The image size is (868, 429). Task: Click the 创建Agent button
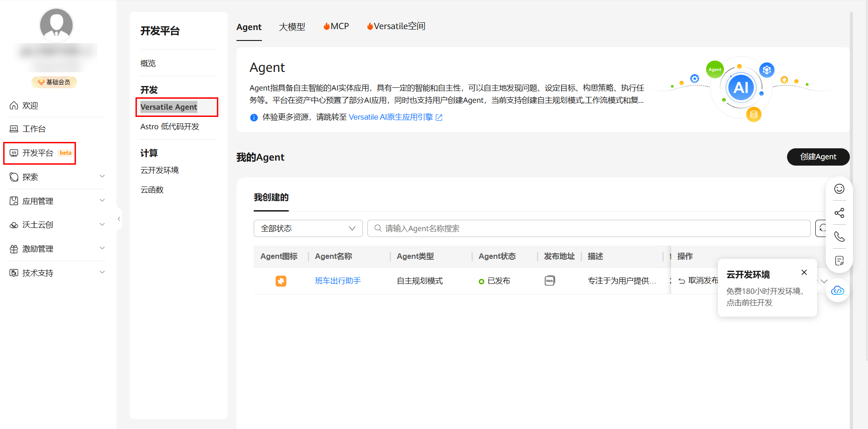pos(818,156)
